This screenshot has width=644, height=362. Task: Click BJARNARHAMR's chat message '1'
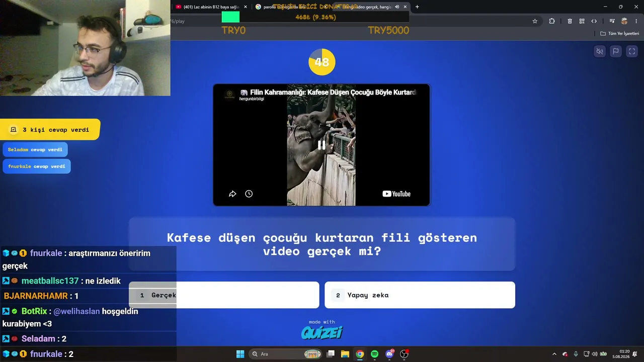click(76, 296)
